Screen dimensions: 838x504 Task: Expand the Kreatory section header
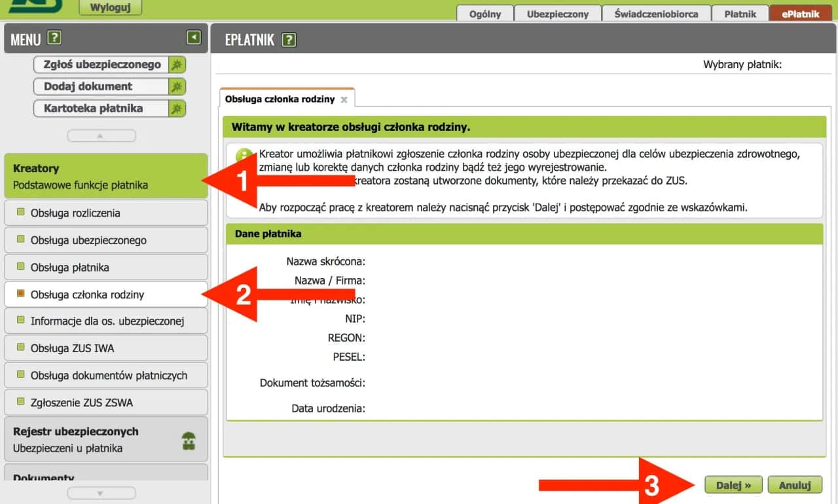pyautogui.click(x=105, y=176)
